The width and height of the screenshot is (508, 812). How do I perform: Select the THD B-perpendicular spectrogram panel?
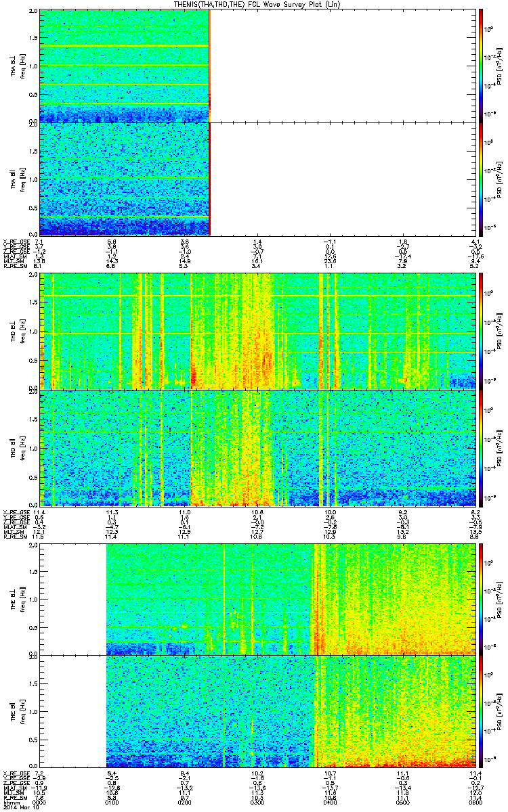[x=257, y=330]
